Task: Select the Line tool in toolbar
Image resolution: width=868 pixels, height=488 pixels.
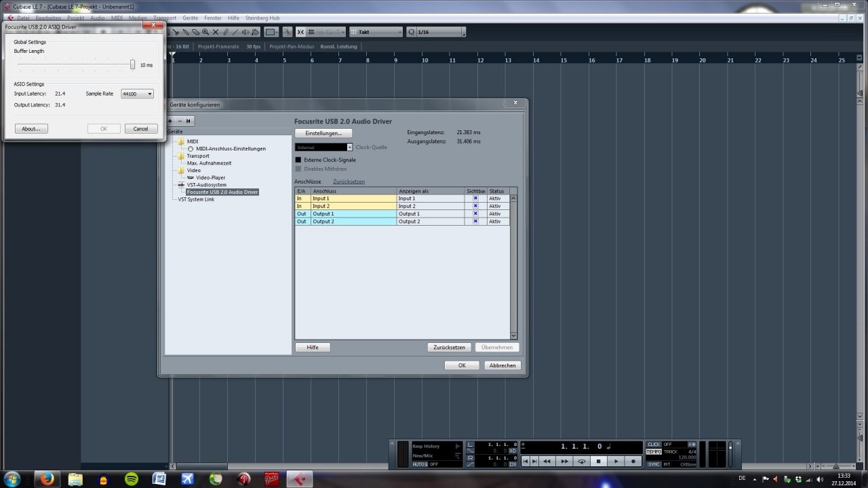Action: click(x=235, y=32)
